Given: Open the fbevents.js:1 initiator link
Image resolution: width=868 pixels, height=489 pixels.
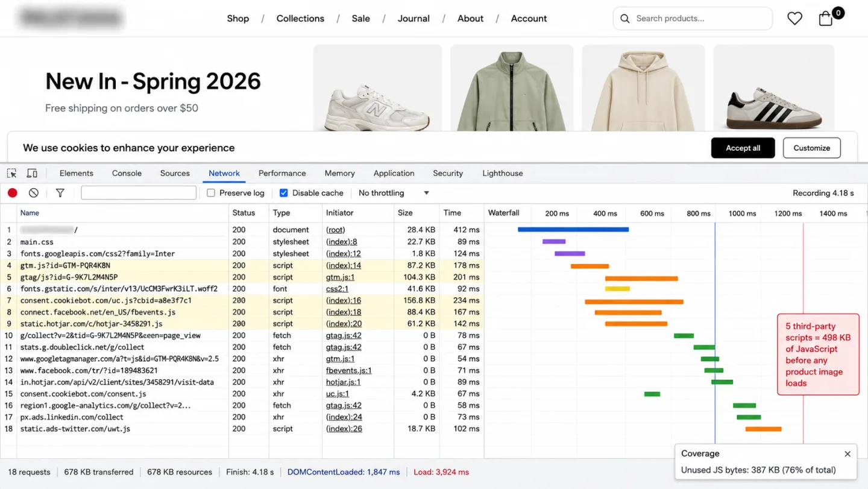Looking at the screenshot, I should (348, 370).
